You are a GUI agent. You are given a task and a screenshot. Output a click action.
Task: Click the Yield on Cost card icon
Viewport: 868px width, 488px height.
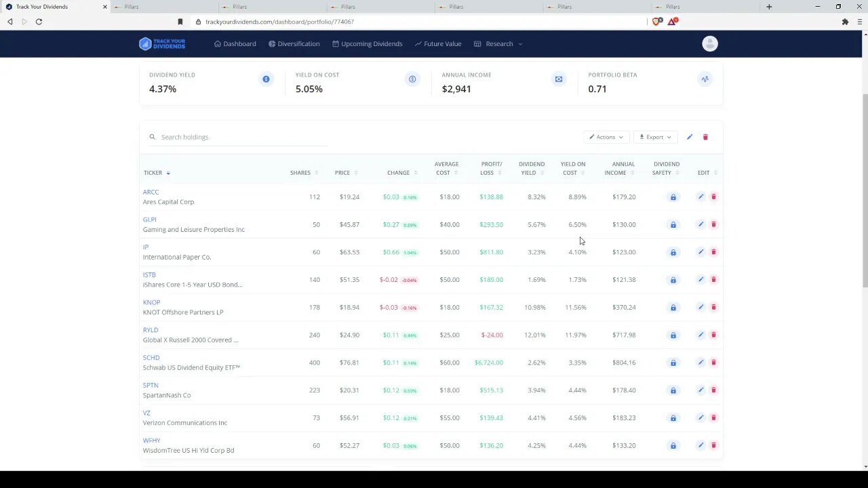point(412,79)
